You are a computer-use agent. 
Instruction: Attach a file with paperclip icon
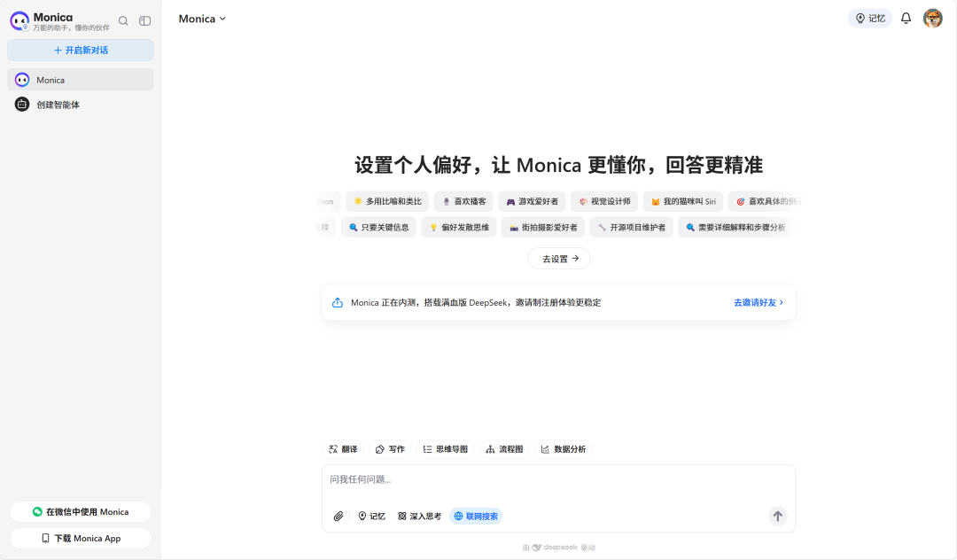click(338, 516)
